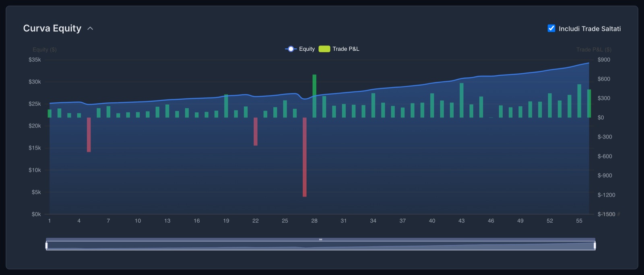Select the right handle of range slider
644x275 pixels.
pyautogui.click(x=594, y=245)
